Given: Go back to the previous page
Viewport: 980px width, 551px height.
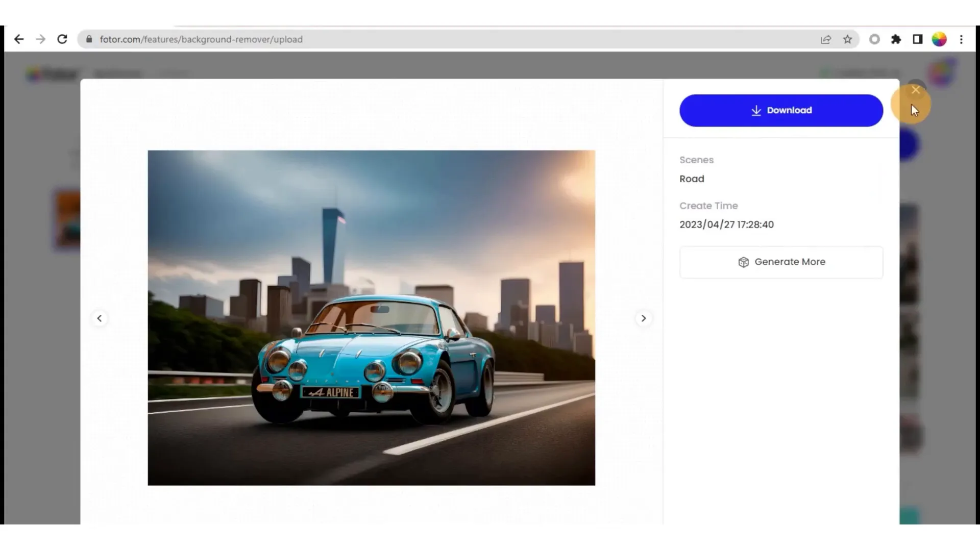Looking at the screenshot, I should [19, 39].
